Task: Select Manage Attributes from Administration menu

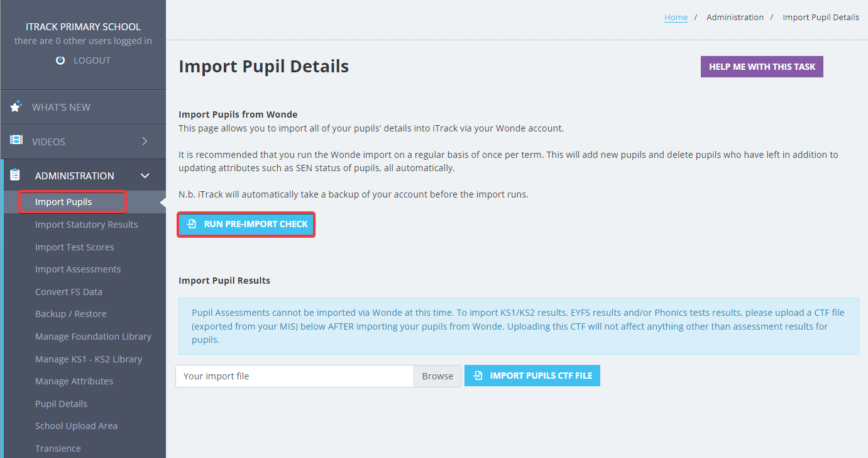Action: click(x=74, y=381)
